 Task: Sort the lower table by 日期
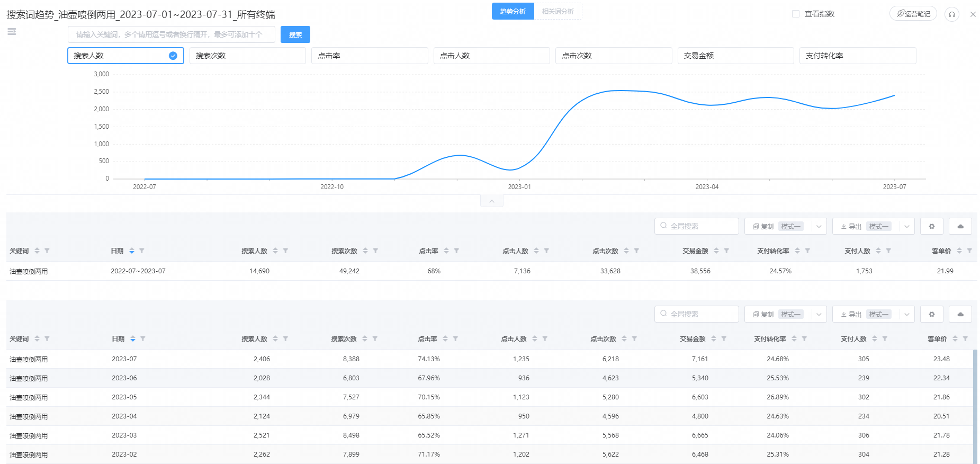click(x=132, y=338)
